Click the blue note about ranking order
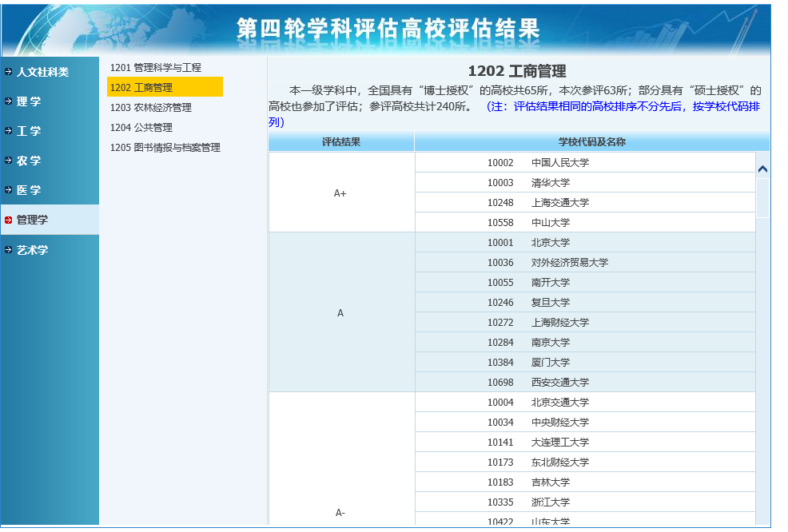 (514, 114)
